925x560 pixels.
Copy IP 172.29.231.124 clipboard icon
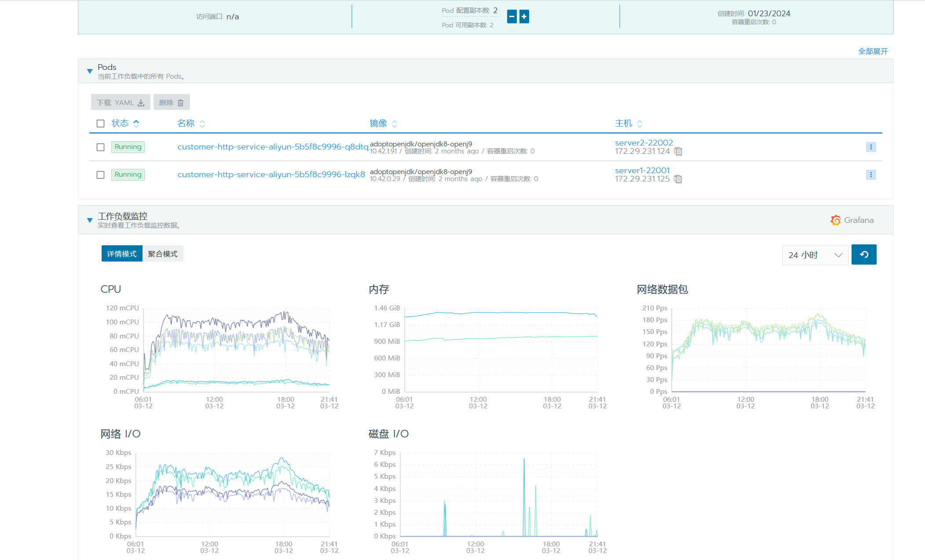679,151
